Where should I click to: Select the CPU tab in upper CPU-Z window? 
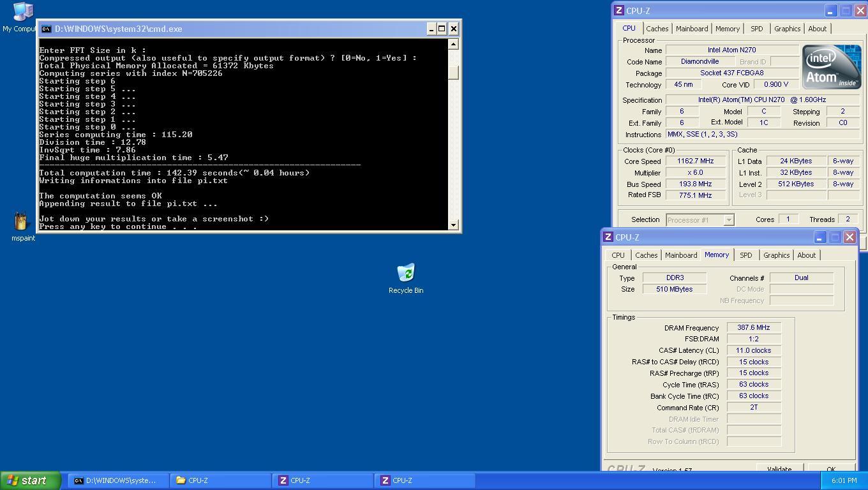[629, 28]
